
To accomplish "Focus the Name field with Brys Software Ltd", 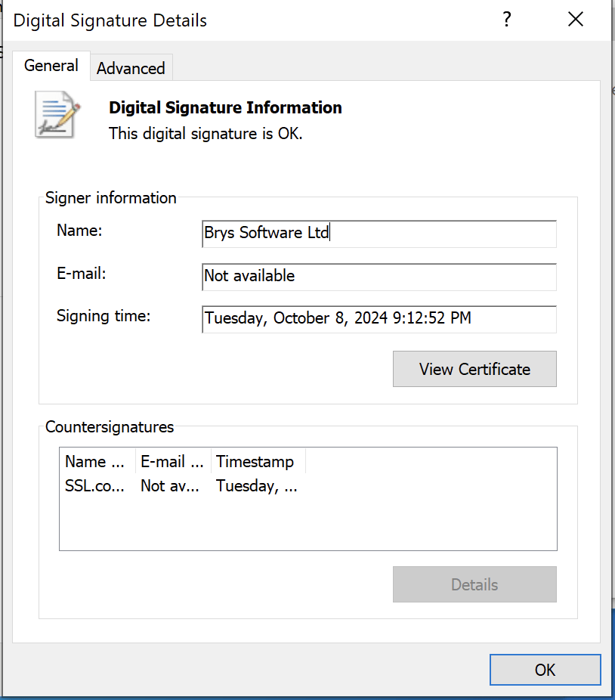I will tap(379, 234).
